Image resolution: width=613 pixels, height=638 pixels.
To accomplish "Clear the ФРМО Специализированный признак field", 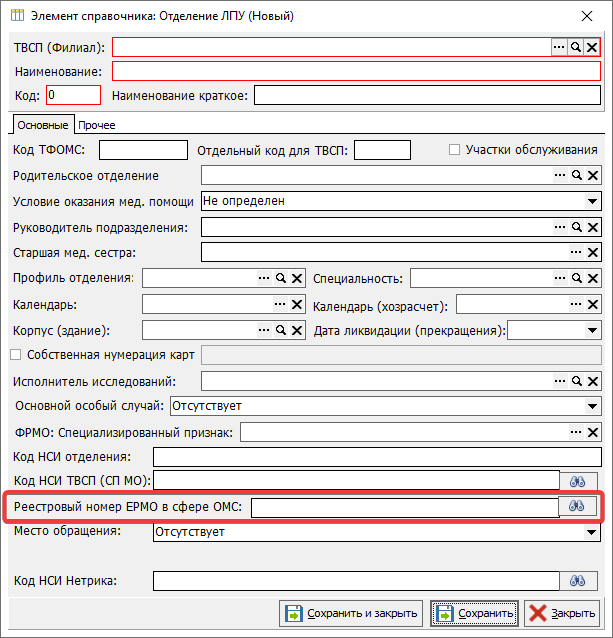I will (593, 432).
